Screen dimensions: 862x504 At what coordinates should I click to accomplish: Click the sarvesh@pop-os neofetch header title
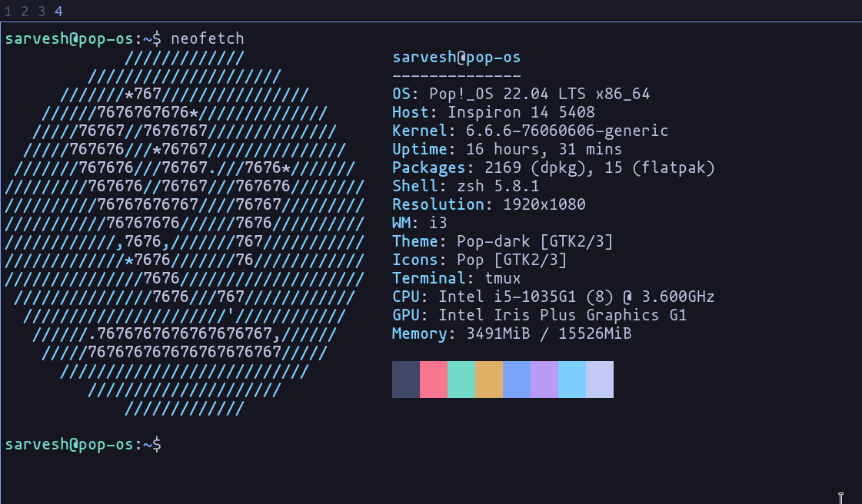[456, 57]
